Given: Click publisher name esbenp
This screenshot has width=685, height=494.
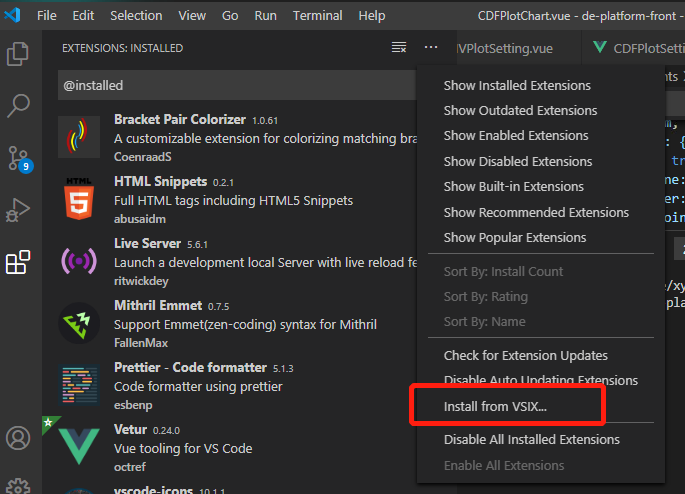Looking at the screenshot, I should coord(133,405).
